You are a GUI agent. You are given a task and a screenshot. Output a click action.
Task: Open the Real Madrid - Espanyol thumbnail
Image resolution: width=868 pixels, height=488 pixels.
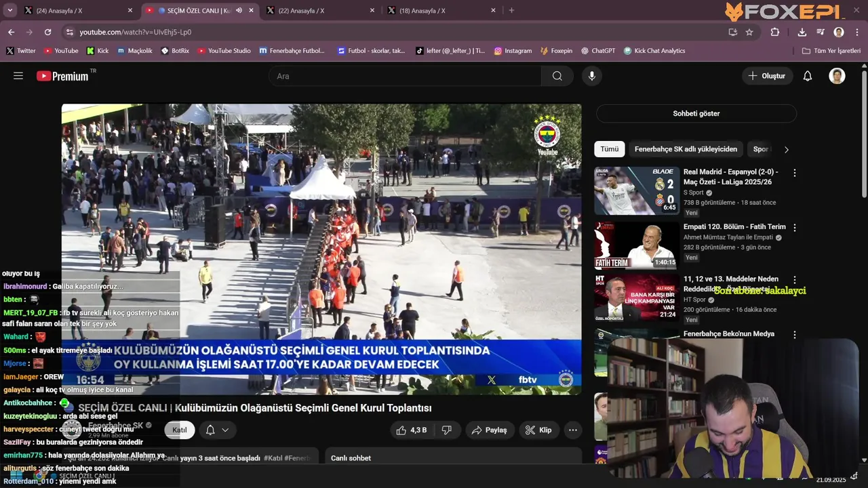(637, 191)
